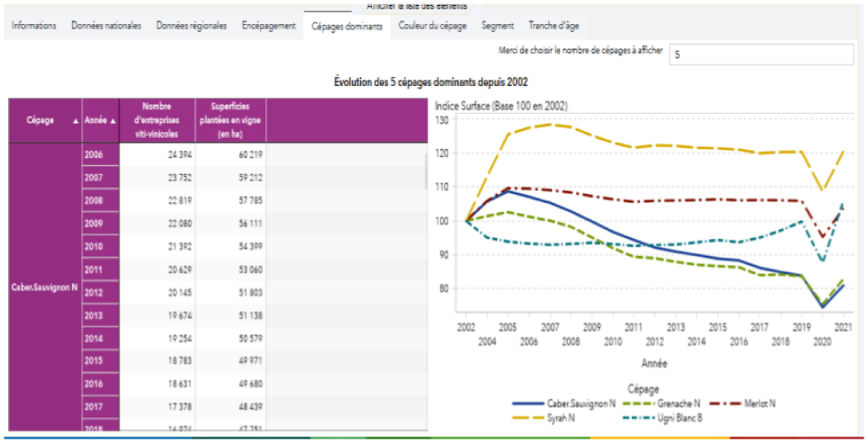Select the 2008 year cell

click(x=101, y=201)
